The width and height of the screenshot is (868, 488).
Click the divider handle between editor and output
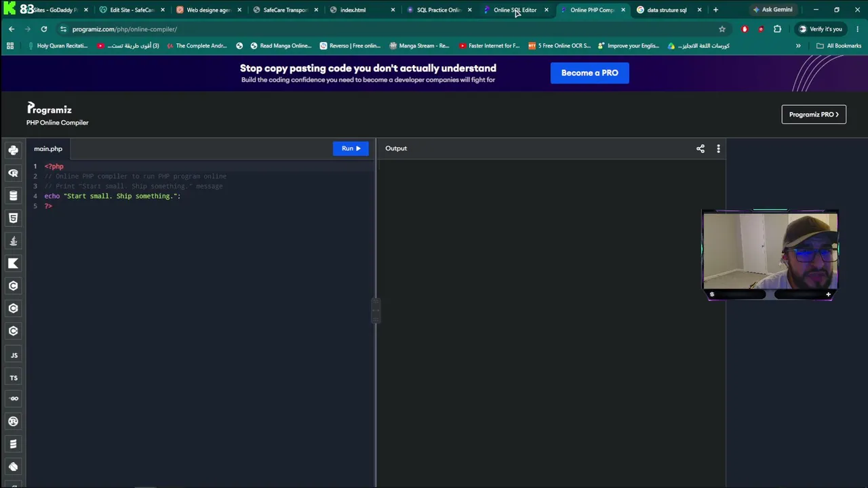pos(376,311)
